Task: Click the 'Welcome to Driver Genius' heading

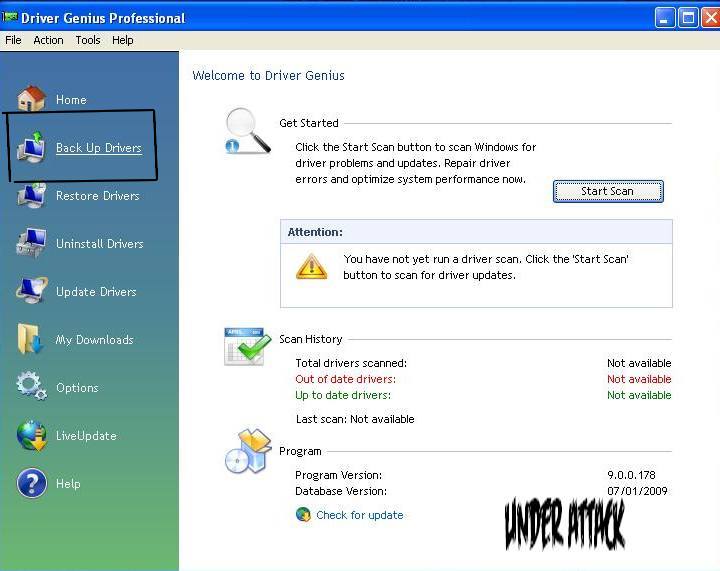Action: click(268, 75)
